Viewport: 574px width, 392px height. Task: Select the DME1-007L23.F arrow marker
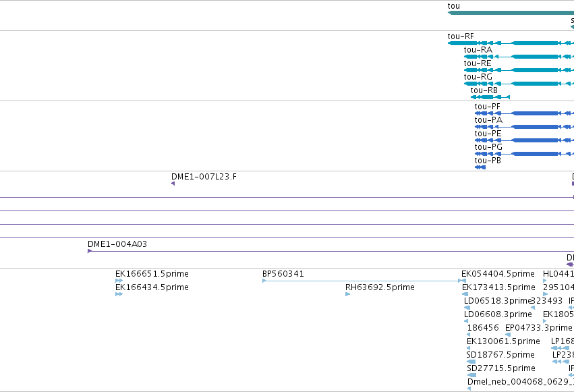click(173, 184)
